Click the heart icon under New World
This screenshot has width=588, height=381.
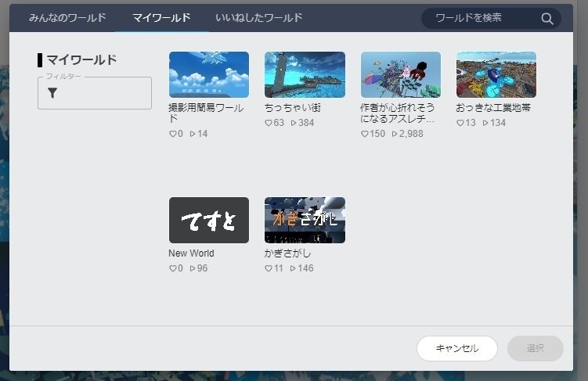pos(173,268)
